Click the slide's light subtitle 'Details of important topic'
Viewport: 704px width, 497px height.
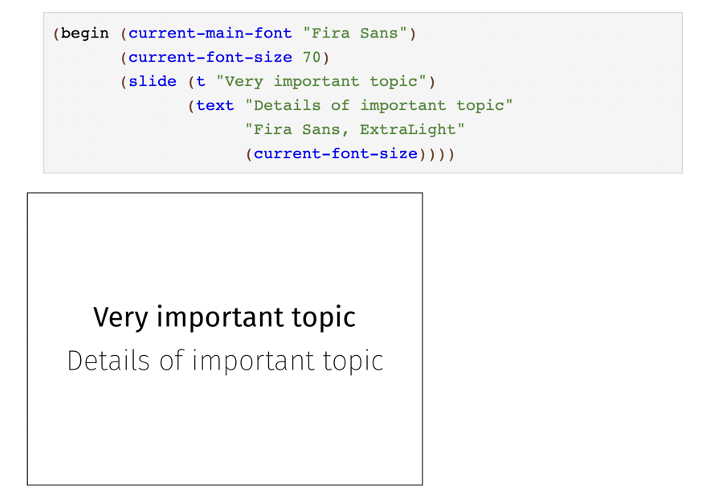click(225, 360)
